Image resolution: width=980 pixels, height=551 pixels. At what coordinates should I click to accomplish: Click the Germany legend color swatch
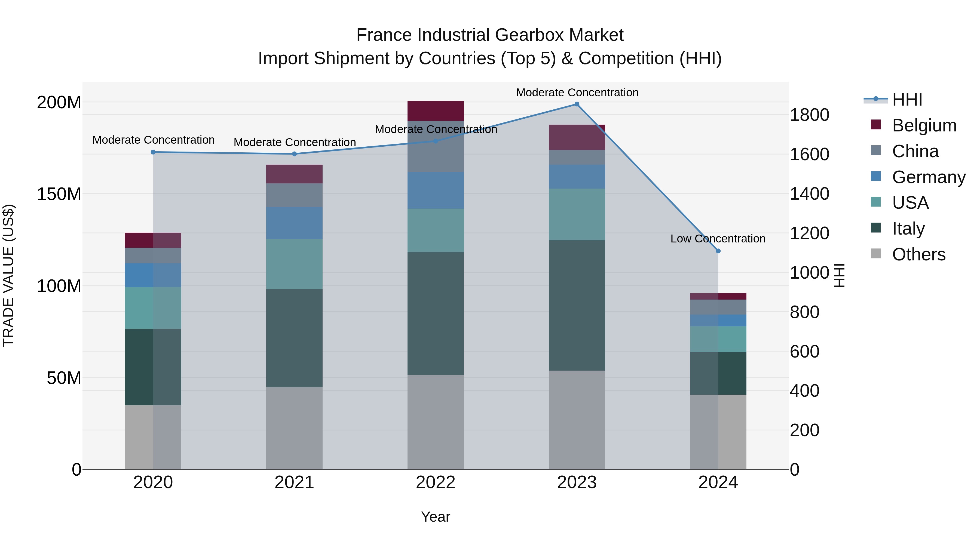[x=876, y=176]
